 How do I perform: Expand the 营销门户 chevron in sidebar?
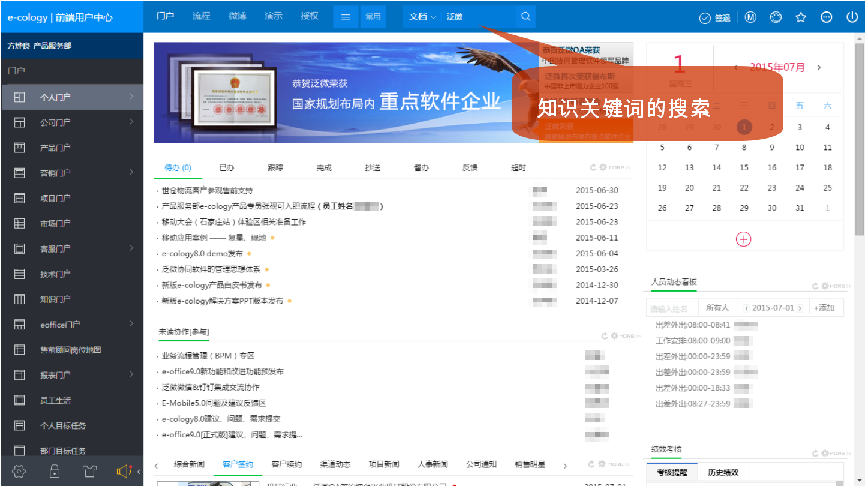(x=131, y=173)
